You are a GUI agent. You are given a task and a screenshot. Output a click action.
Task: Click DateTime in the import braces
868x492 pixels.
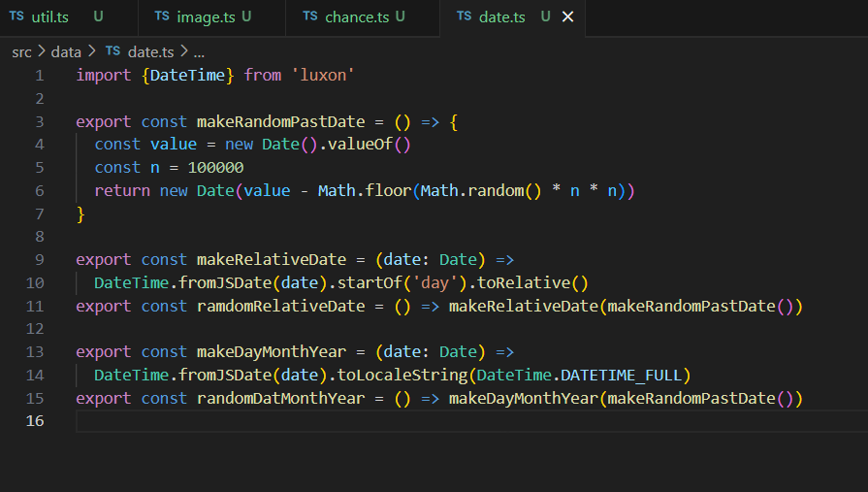[187, 75]
